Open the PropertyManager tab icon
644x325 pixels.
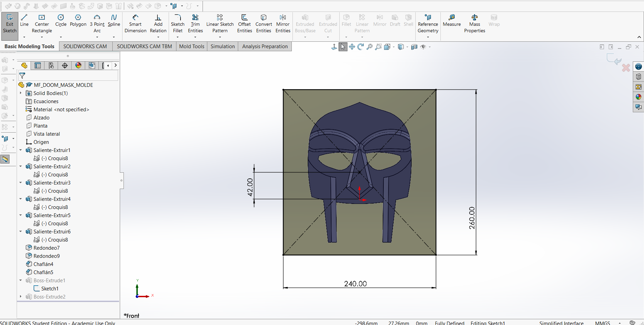click(38, 65)
